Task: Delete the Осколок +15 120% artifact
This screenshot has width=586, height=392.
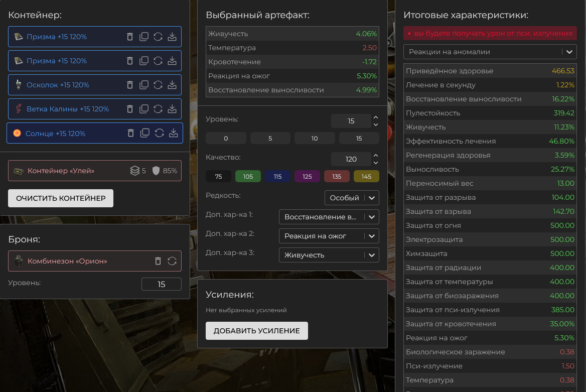Action: click(x=129, y=85)
